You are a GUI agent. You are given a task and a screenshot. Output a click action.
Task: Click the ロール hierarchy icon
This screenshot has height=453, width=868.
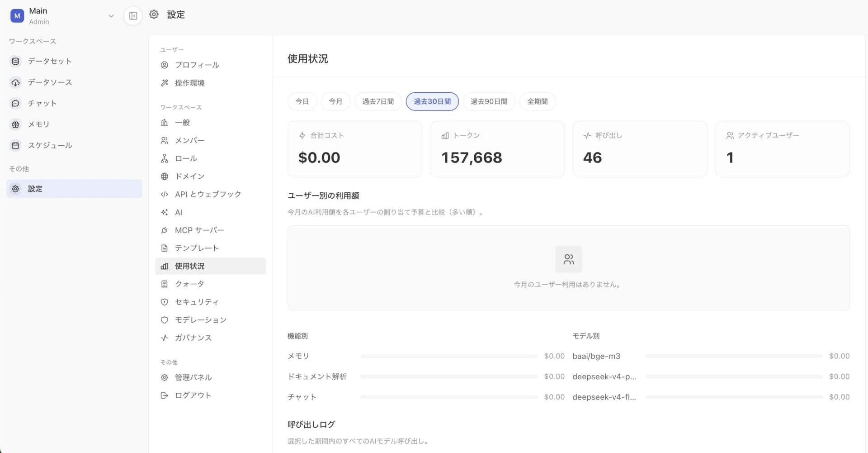[x=165, y=158]
